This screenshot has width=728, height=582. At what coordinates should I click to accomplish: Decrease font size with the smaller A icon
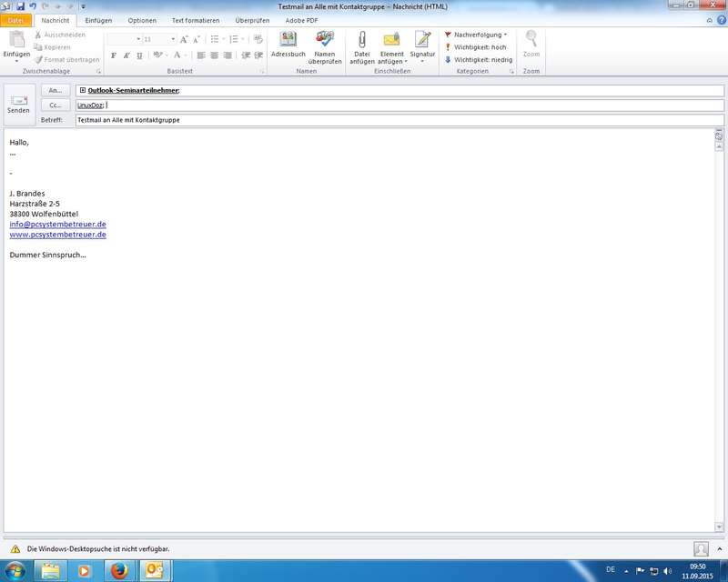(197, 39)
